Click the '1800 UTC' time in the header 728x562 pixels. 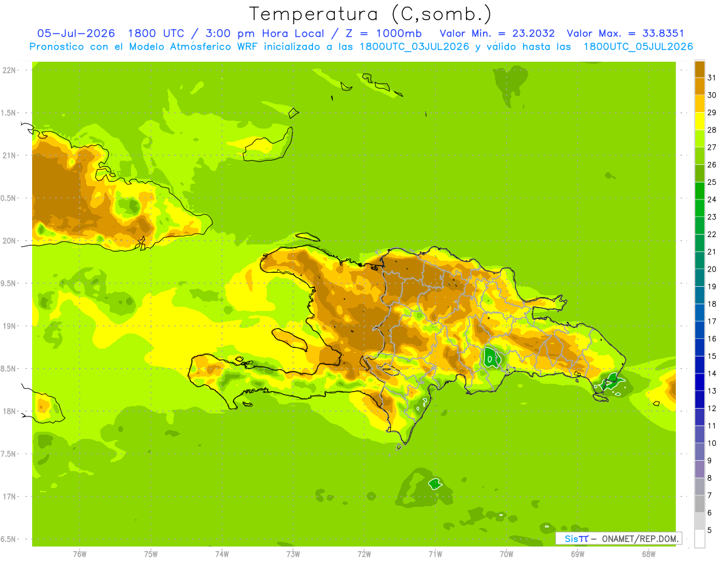coord(156,33)
